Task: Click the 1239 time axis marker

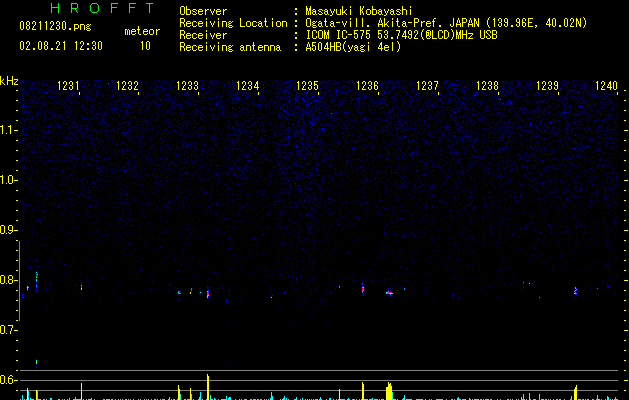Action: coord(547,85)
